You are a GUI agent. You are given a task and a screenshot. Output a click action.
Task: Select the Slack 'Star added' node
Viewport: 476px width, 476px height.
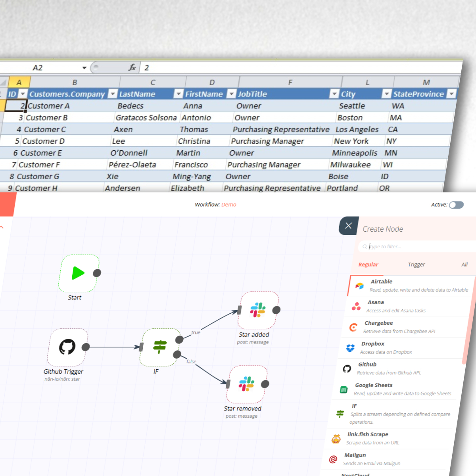pyautogui.click(x=258, y=310)
